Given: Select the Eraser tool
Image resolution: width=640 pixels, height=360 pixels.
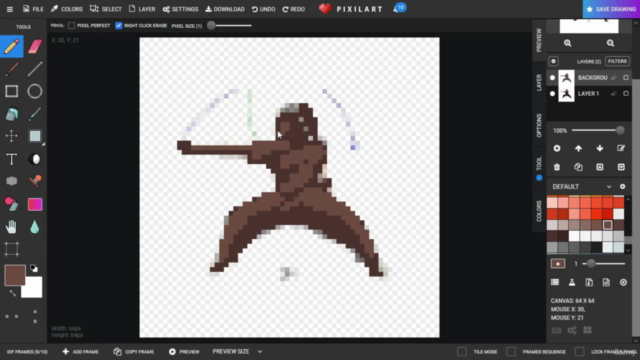Looking at the screenshot, I should (x=35, y=47).
